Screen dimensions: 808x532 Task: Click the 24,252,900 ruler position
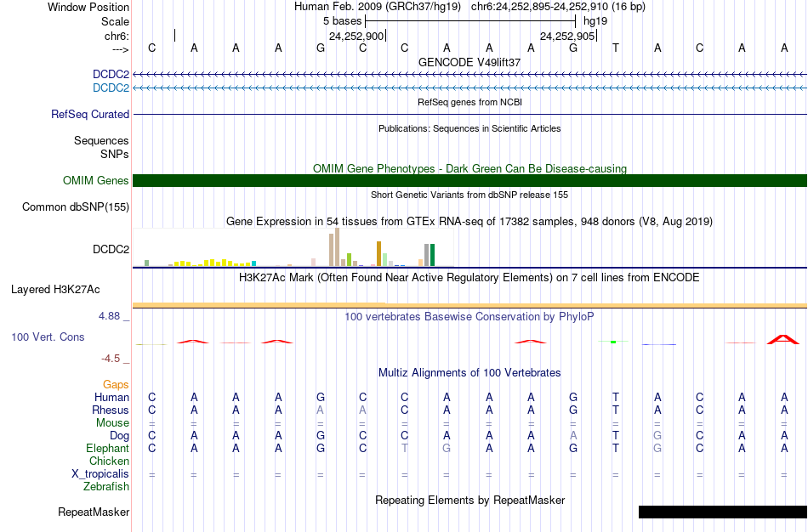(356, 36)
